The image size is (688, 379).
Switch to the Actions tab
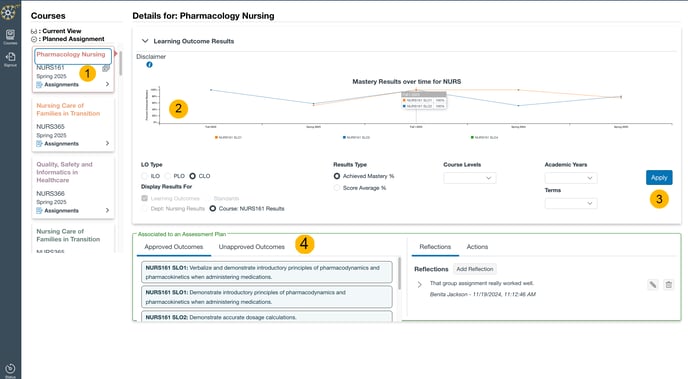tap(477, 247)
